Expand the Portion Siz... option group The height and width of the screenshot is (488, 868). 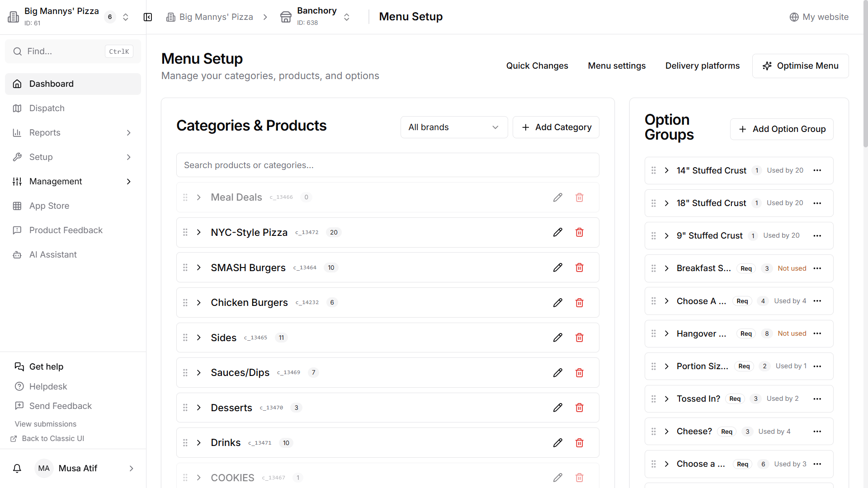tap(667, 366)
